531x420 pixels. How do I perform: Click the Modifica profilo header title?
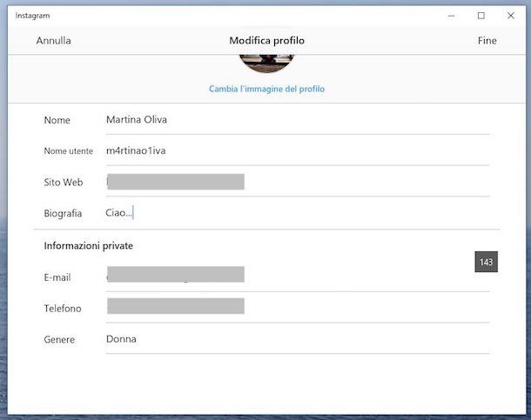point(266,41)
